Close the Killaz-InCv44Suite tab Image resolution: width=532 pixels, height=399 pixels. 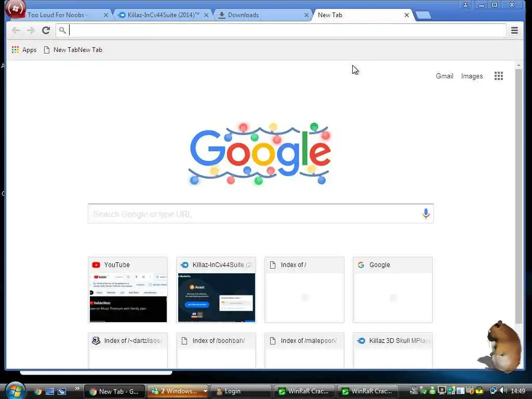click(206, 15)
